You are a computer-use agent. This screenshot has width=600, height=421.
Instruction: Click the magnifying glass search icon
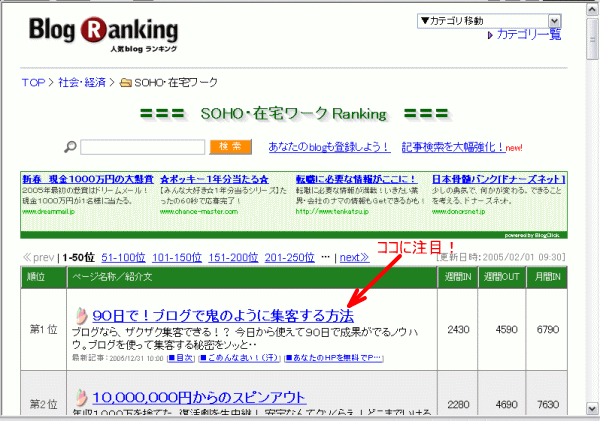pyautogui.click(x=70, y=147)
